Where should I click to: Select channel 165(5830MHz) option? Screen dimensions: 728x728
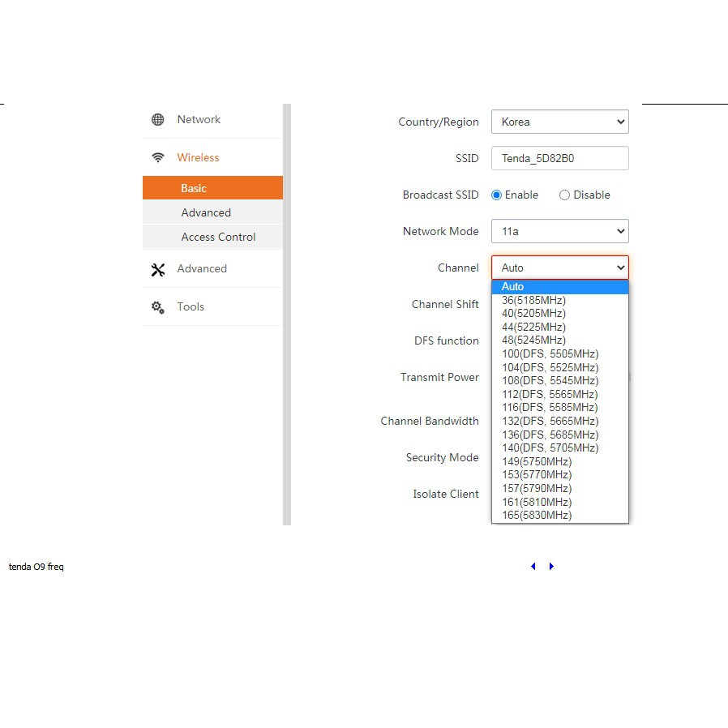(536, 515)
